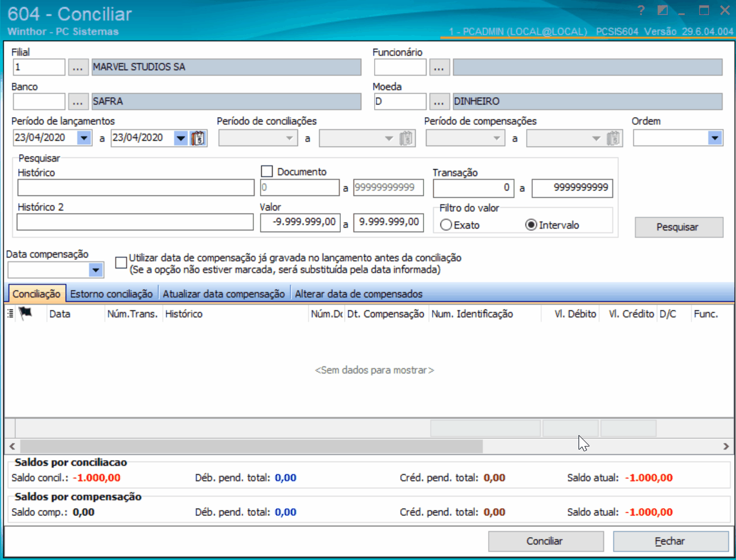The width and height of the screenshot is (736, 560).
Task: Sort by Num. Identificação column header
Action: point(484,314)
